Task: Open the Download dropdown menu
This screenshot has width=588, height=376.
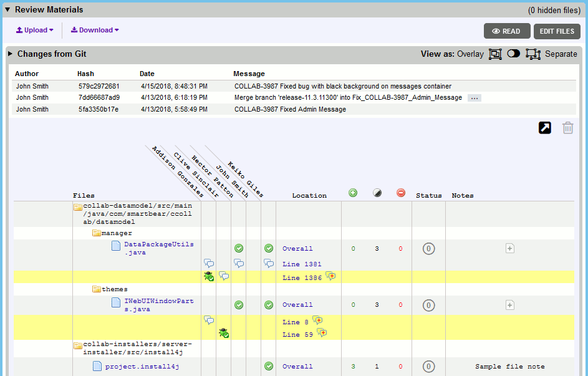Action: click(x=95, y=30)
